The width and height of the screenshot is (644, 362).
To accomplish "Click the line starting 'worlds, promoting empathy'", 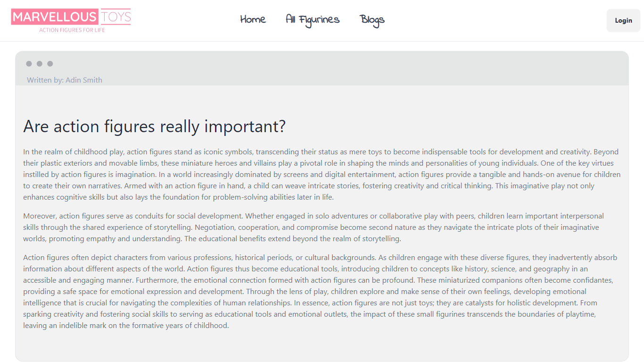I will (212, 239).
